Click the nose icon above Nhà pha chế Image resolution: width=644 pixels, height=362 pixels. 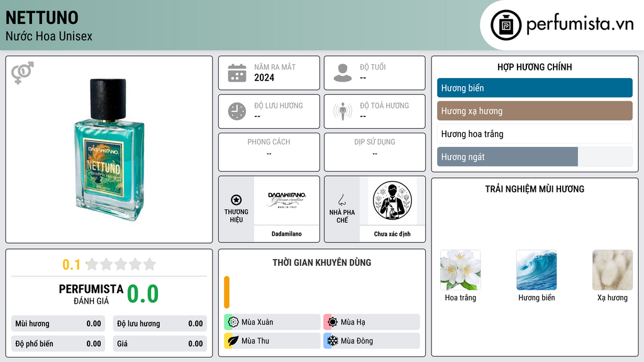(x=341, y=200)
